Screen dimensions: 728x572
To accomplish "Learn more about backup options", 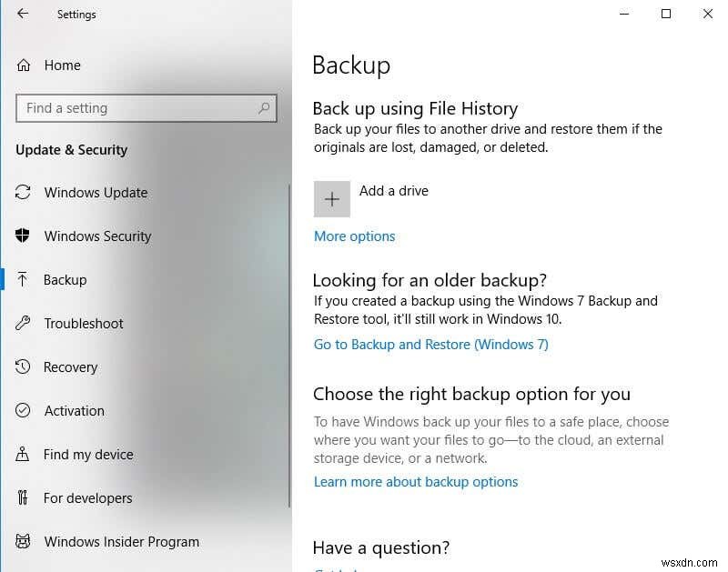I will 416,481.
